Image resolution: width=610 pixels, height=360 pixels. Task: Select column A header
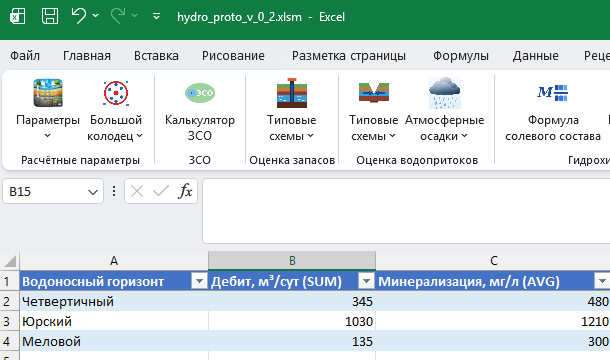click(114, 261)
